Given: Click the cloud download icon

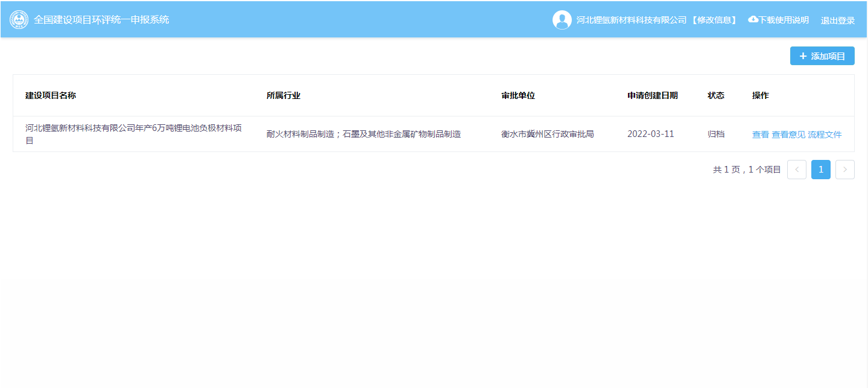Looking at the screenshot, I should click(x=753, y=19).
